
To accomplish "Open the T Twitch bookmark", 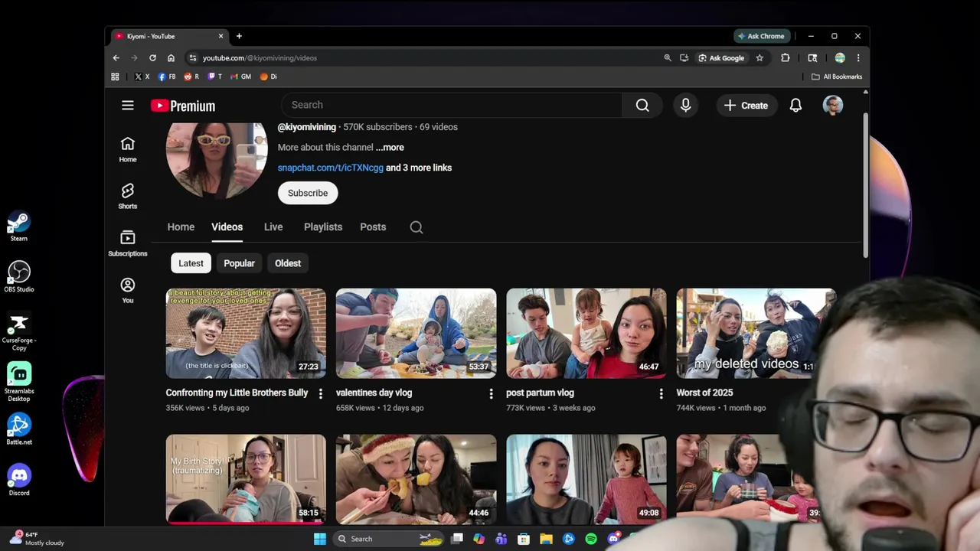I will coord(215,77).
